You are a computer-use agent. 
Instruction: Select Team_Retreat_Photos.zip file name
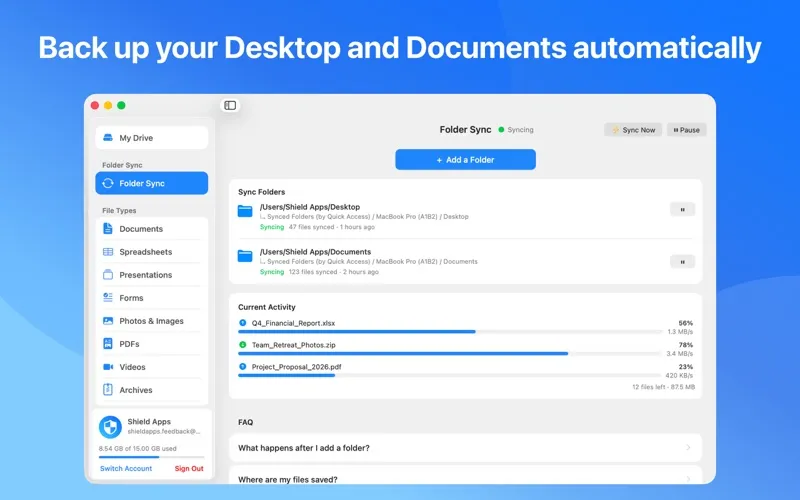click(293, 345)
